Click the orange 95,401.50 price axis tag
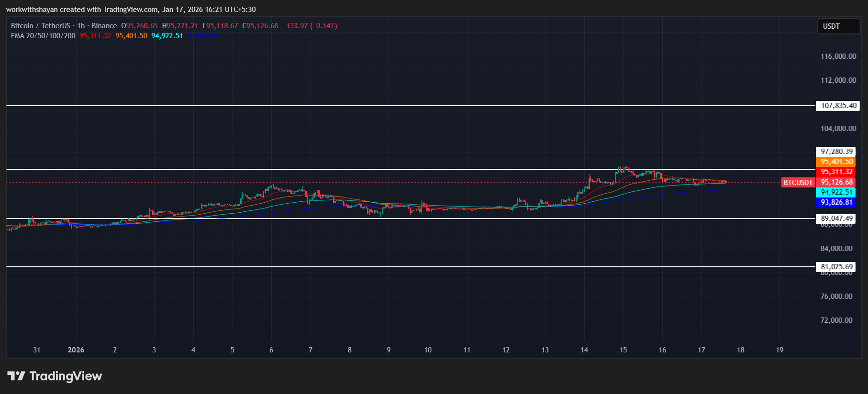The height and width of the screenshot is (394, 868). point(836,162)
